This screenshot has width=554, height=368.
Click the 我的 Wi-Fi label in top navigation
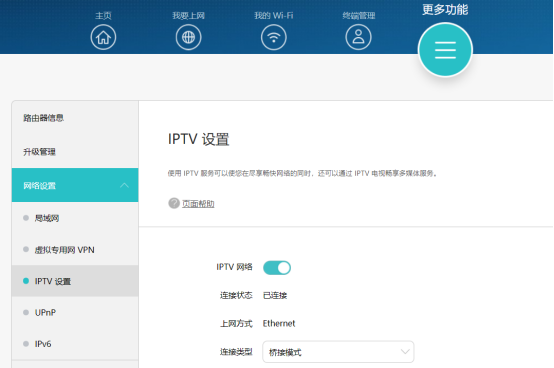[274, 16]
